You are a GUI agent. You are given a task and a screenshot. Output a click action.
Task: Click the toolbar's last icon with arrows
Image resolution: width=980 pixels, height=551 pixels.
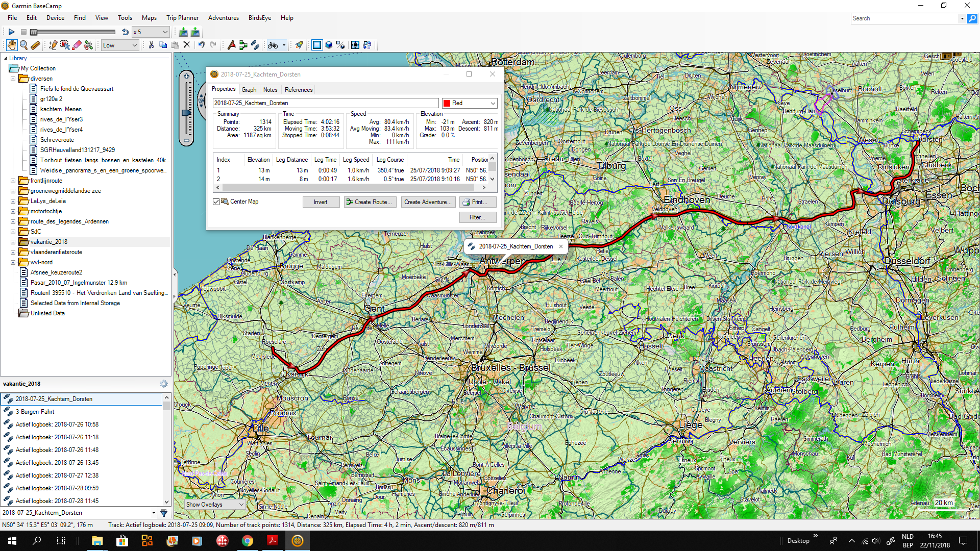[x=367, y=45]
